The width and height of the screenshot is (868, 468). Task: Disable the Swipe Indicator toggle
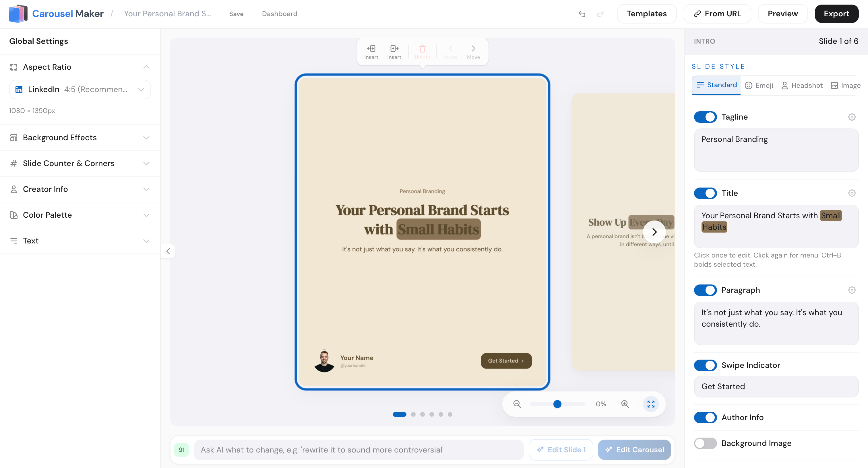tap(705, 365)
